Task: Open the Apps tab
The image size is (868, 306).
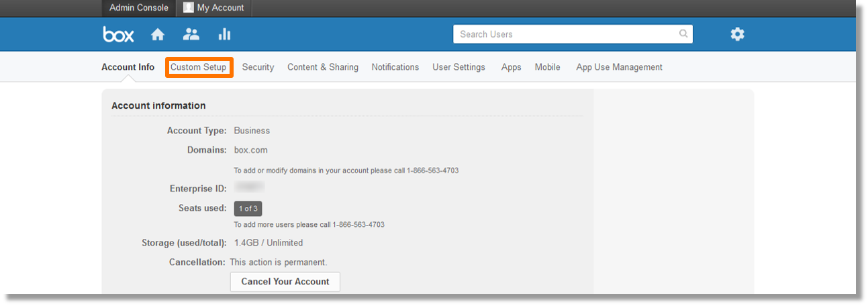Action: (512, 67)
